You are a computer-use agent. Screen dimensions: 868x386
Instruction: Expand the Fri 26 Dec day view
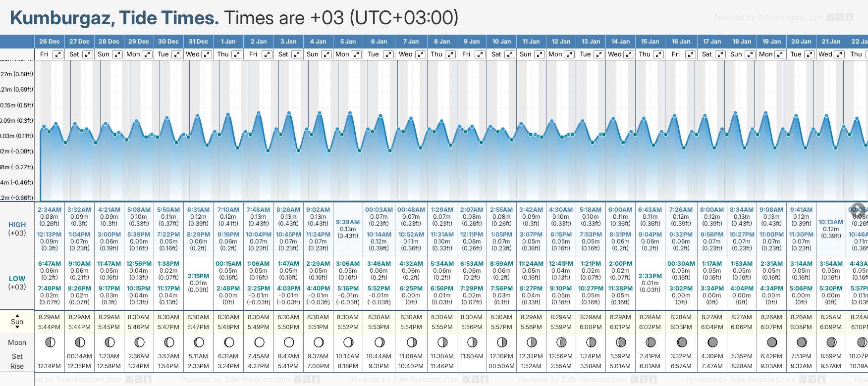pos(58,54)
